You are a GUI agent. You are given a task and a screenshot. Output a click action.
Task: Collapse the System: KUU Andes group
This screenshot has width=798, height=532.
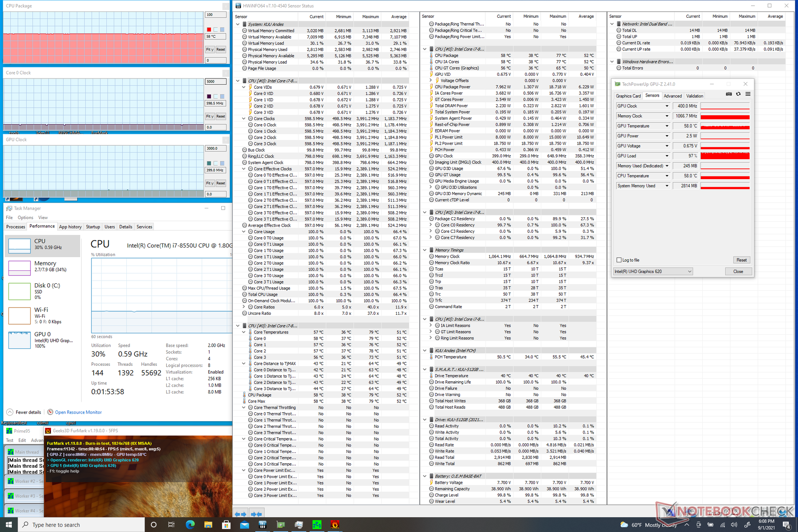[x=238, y=24]
